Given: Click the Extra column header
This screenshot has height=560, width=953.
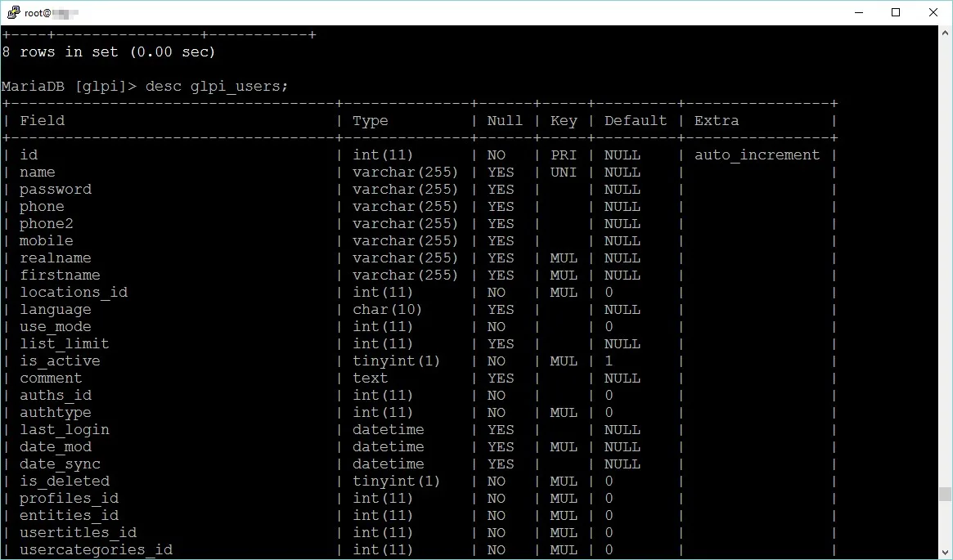Looking at the screenshot, I should pyautogui.click(x=717, y=120).
